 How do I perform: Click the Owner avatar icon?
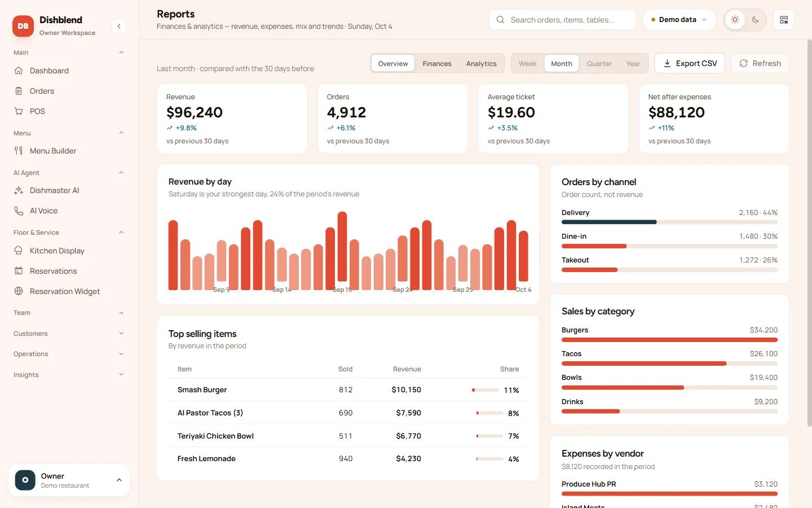25,480
